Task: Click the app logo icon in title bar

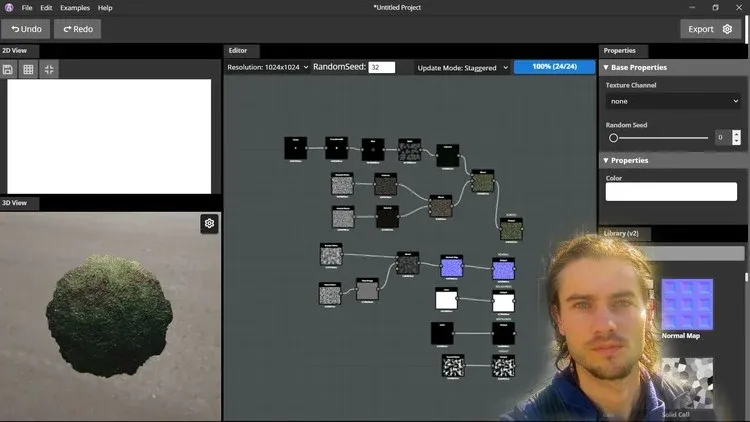Action: (x=9, y=8)
